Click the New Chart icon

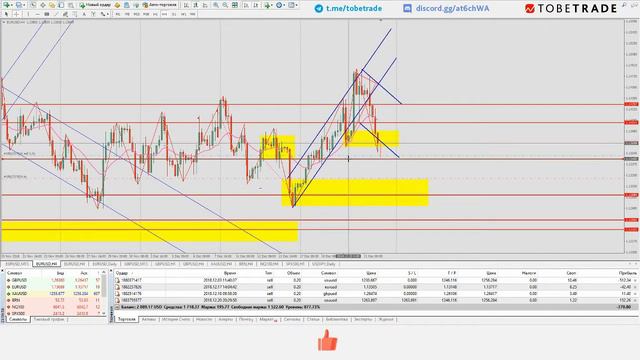coord(6,5)
